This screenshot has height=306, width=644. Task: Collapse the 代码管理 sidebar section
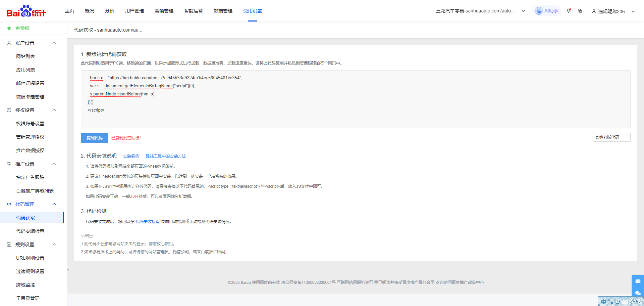coord(54,204)
